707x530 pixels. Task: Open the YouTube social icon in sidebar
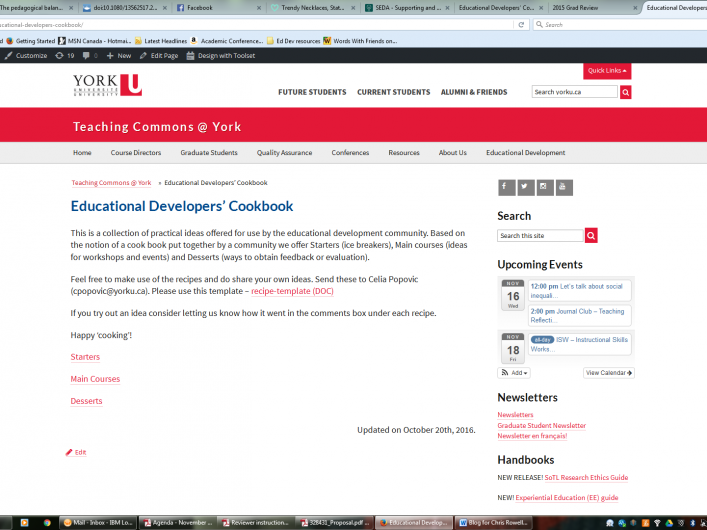[564, 187]
